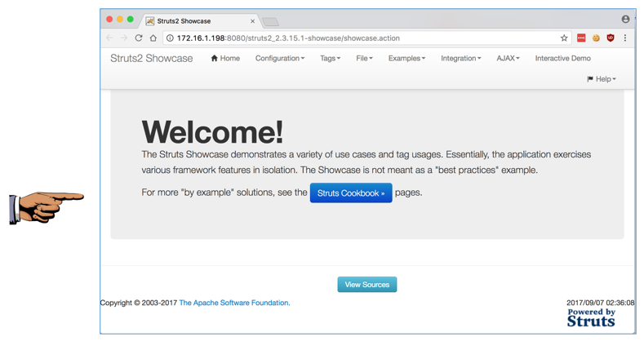644x341 pixels.
Task: Click the Chrome profile avatar icon
Action: coord(625,19)
